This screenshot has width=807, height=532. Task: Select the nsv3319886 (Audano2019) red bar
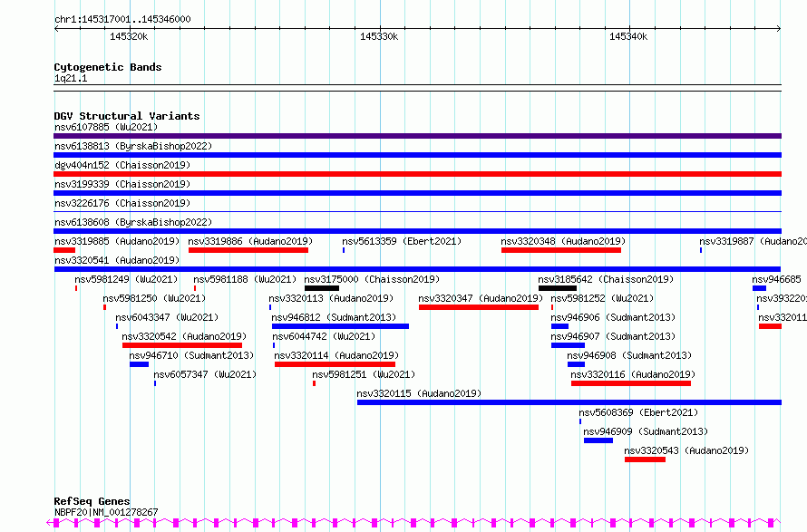point(248,250)
